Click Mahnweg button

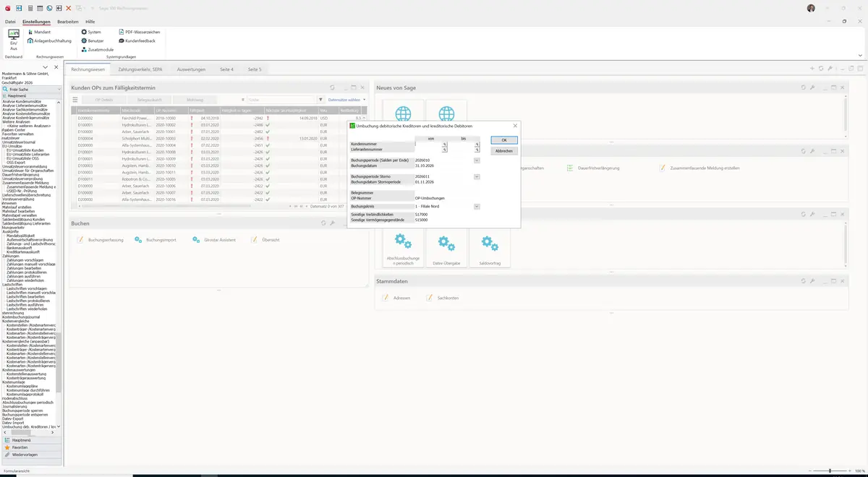click(x=195, y=100)
